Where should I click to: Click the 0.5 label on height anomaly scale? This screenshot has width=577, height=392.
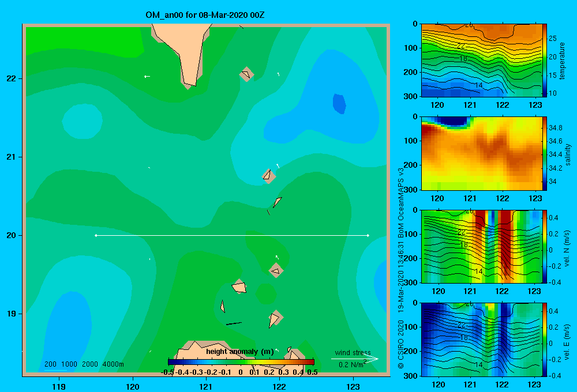312,372
